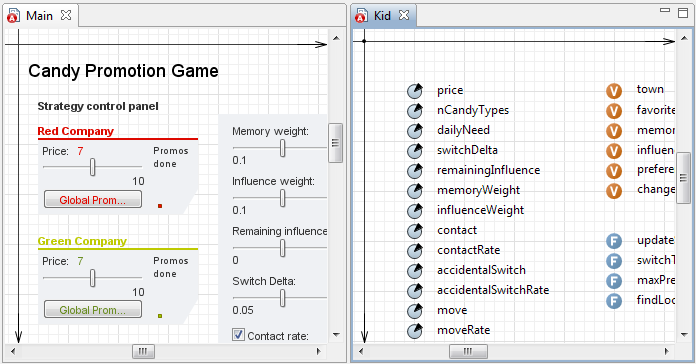Toggle the Contact rate checkbox
This screenshot has height=364, width=696.
point(238,335)
